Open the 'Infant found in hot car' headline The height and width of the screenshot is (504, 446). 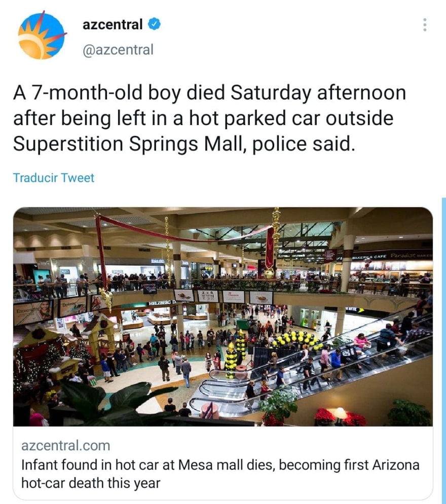(x=220, y=465)
